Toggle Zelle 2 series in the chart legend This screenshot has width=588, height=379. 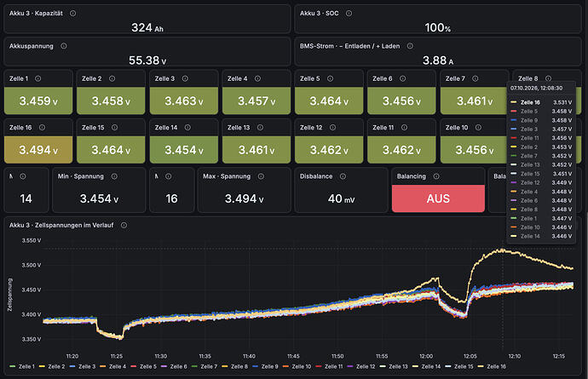tap(56, 366)
